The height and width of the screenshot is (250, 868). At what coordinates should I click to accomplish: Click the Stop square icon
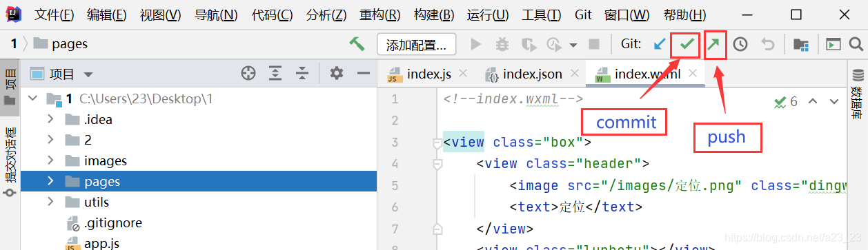tap(593, 44)
